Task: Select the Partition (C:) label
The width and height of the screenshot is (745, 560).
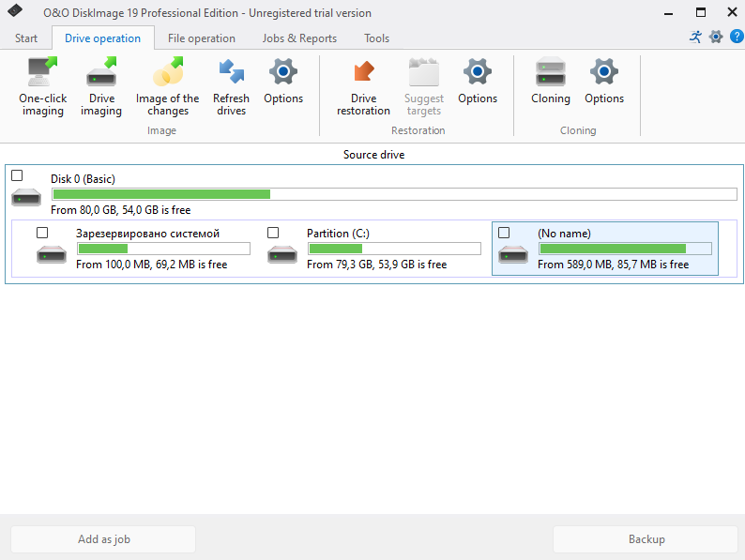Action: click(339, 234)
